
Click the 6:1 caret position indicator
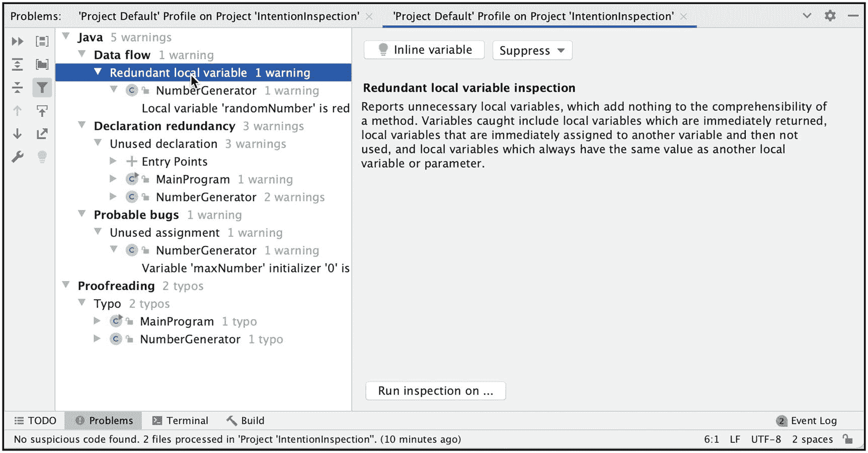pos(712,439)
